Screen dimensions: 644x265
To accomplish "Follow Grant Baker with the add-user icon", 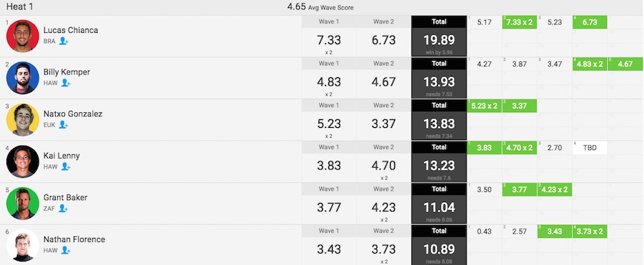I will pyautogui.click(x=63, y=209).
